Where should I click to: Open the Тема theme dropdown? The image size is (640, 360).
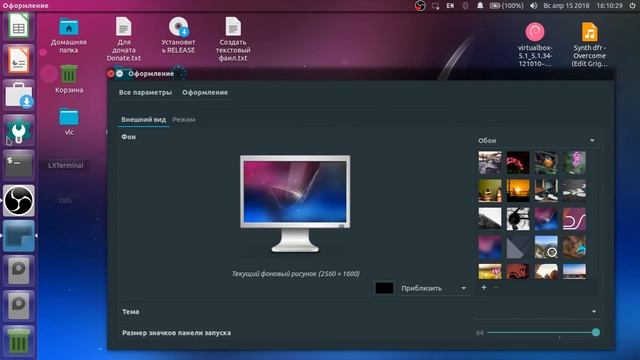pos(536,311)
